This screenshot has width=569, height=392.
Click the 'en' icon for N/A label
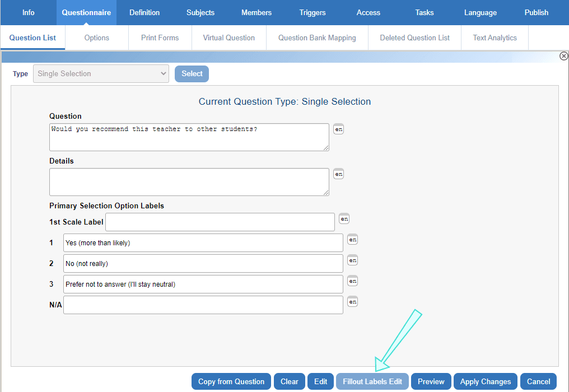click(352, 301)
